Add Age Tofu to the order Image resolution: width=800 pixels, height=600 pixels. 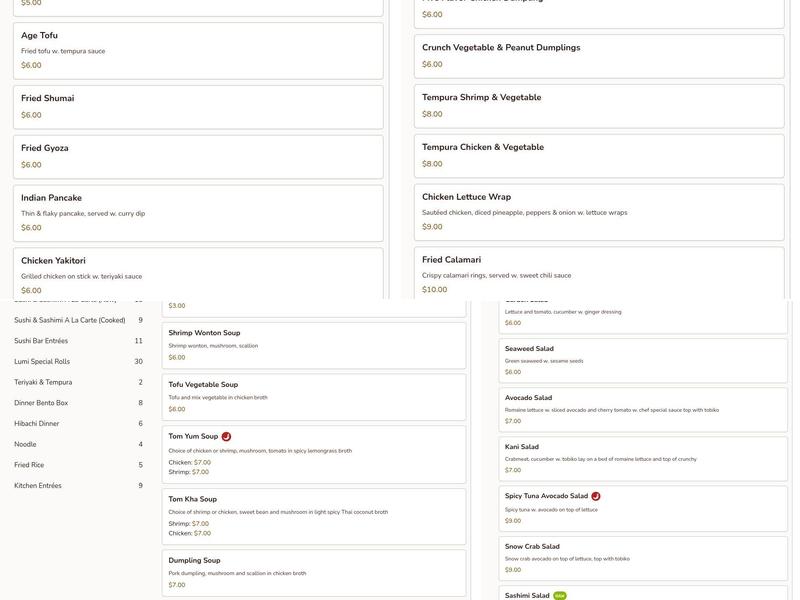(198, 50)
